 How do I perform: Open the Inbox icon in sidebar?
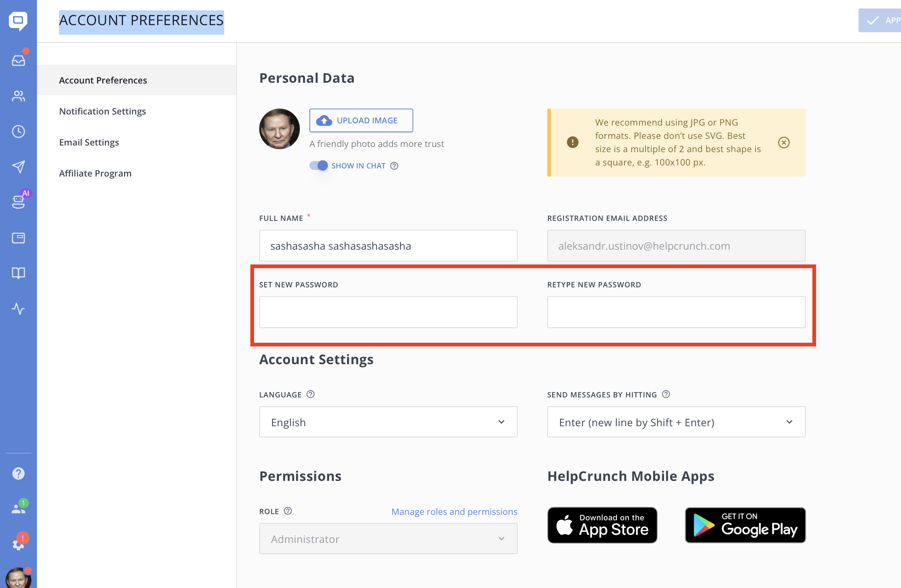18,60
